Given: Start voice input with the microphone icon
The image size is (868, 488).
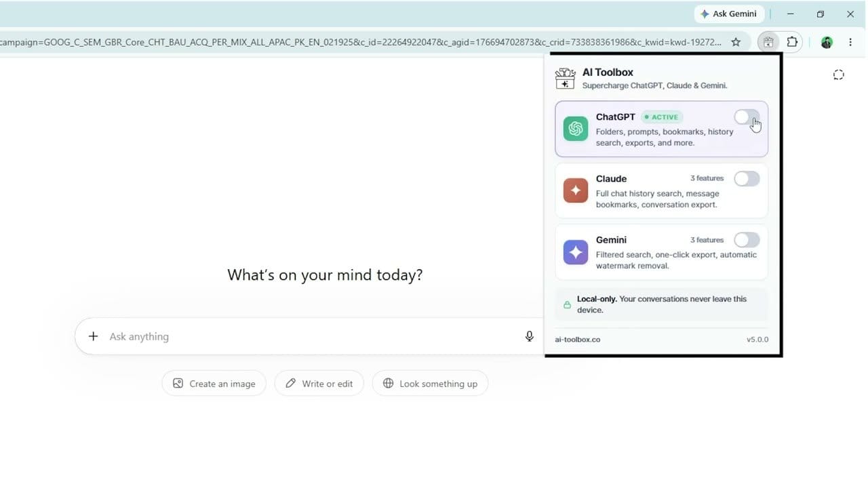Looking at the screenshot, I should 530,336.
